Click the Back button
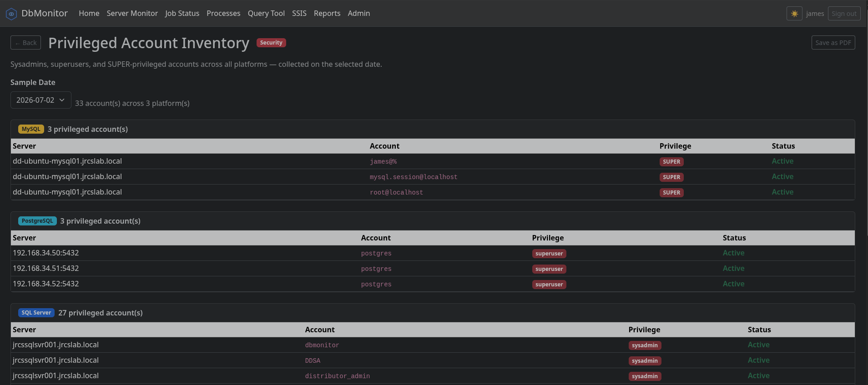The height and width of the screenshot is (385, 868). pos(25,43)
